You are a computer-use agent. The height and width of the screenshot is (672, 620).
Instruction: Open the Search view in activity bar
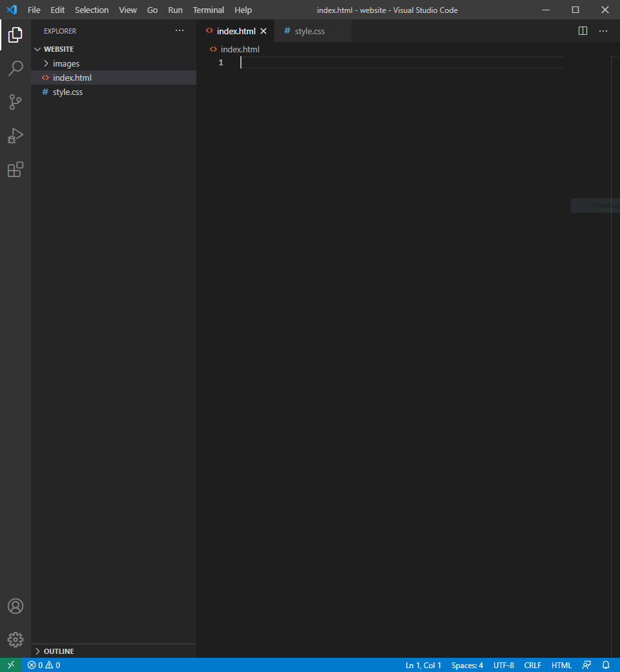coord(15,68)
